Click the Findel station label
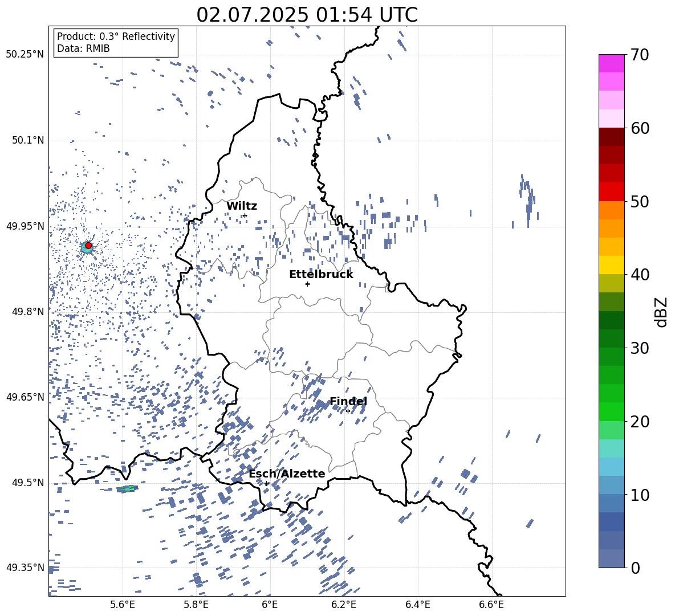This screenshot has height=616, width=675. click(x=348, y=401)
